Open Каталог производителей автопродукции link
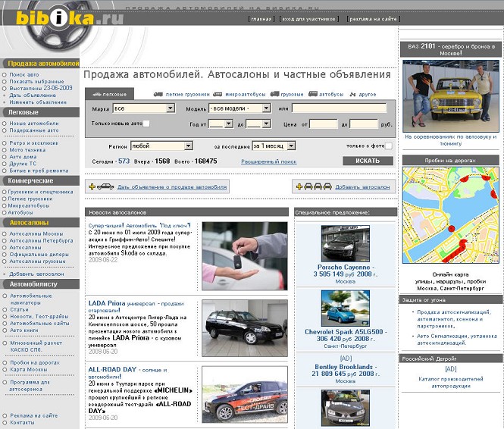504x429 pixels. 451,383
